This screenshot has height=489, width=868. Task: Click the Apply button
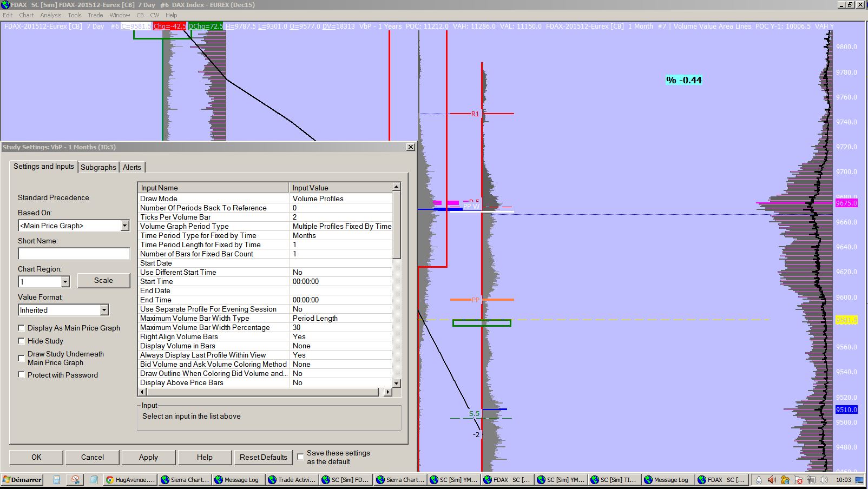(148, 457)
